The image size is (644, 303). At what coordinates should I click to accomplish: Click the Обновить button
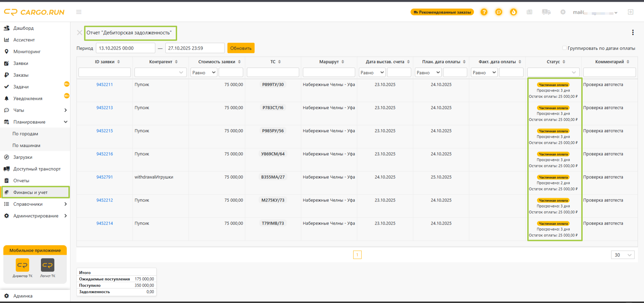241,48
